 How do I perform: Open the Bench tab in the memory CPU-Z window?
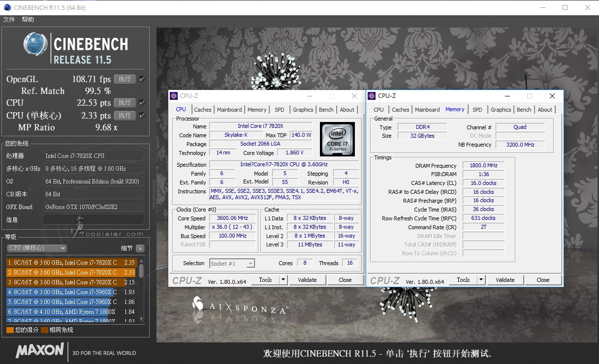tap(524, 110)
